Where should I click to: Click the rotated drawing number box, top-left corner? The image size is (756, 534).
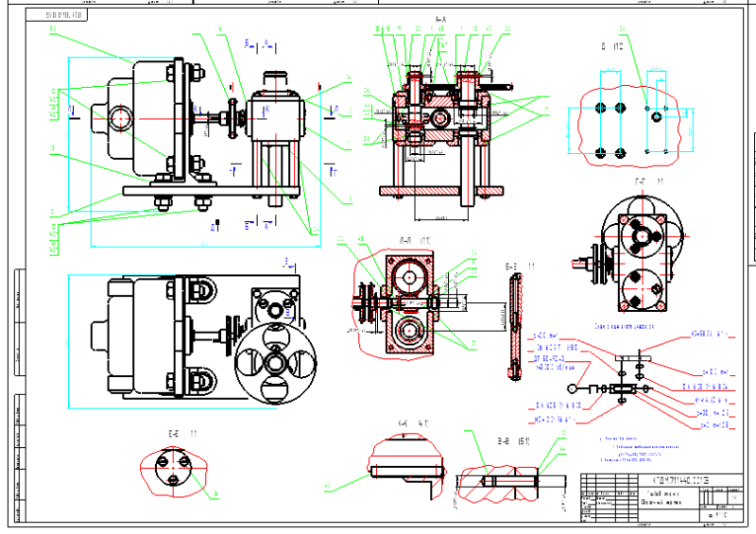[57, 15]
